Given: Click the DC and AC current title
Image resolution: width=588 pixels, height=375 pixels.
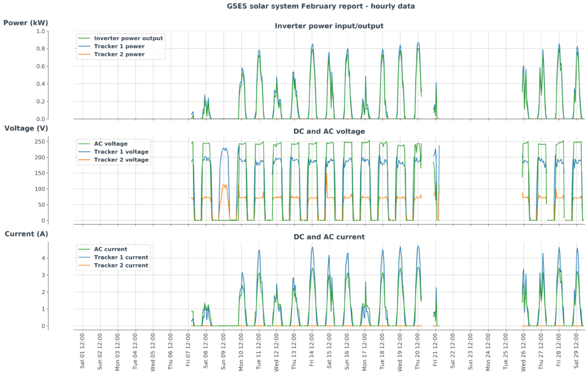Looking at the screenshot, I should [x=329, y=237].
